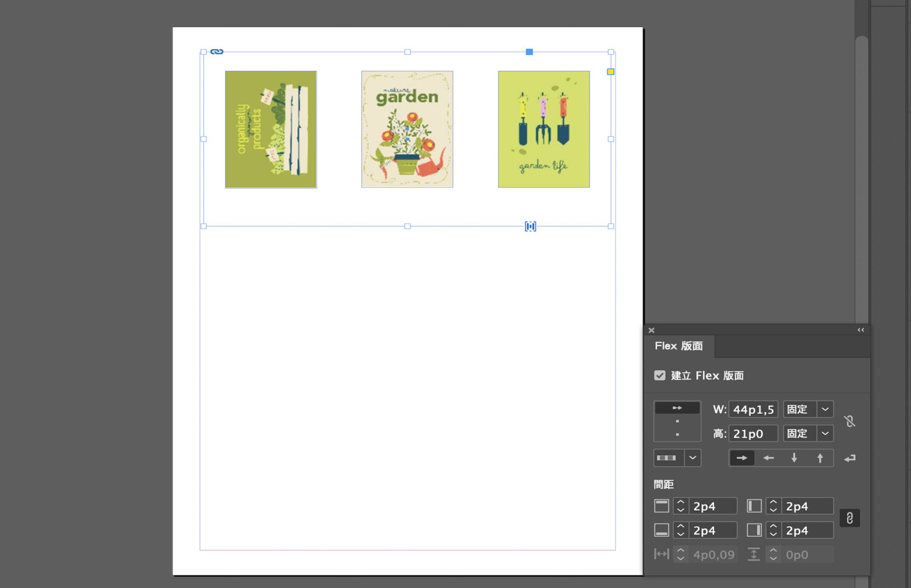Click the gap handle icon on frame bottom
Image resolution: width=911 pixels, height=588 pixels.
530,226
